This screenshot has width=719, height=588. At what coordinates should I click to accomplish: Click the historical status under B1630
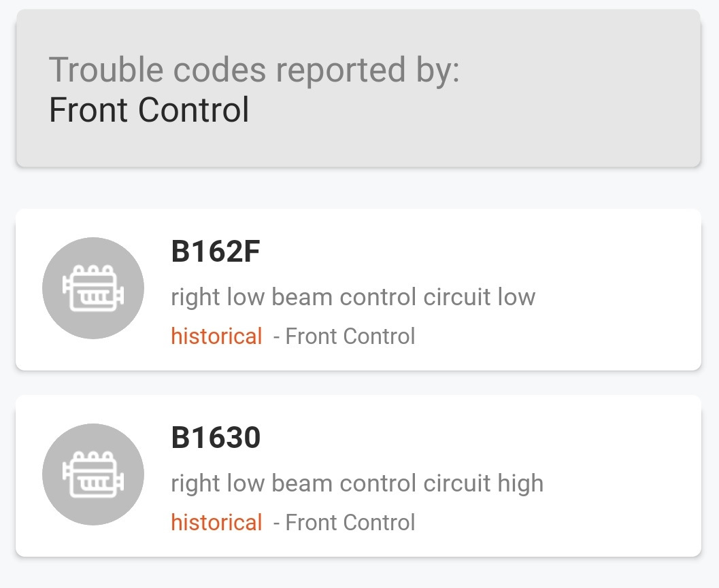[216, 523]
